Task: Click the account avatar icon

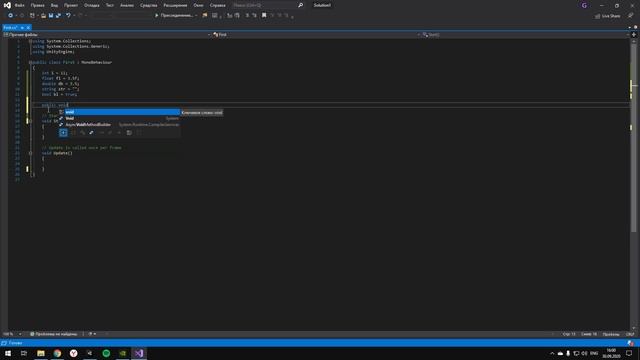Action: coord(584,5)
